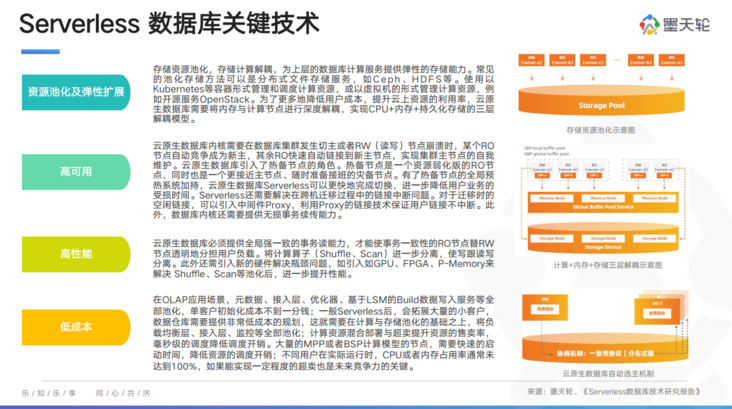Viewport: 732px width, 409px height.
Task: Click the orange 低成本 label
Action: (76, 327)
